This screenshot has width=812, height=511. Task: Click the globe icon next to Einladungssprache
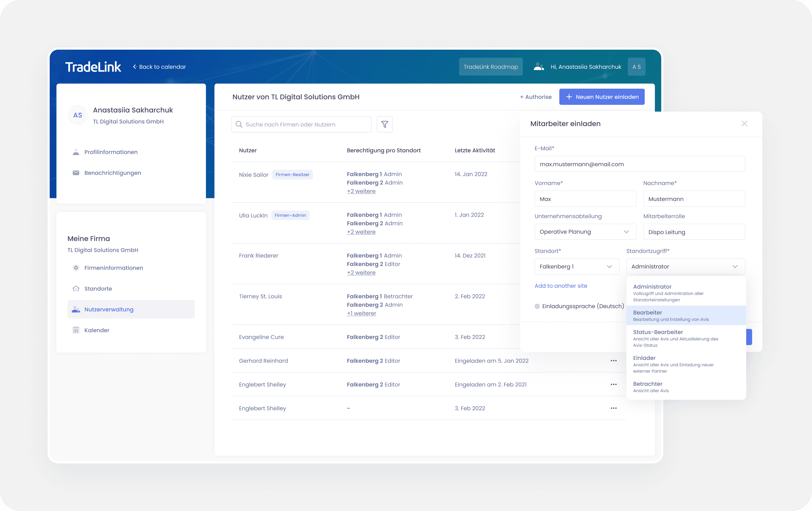click(537, 306)
